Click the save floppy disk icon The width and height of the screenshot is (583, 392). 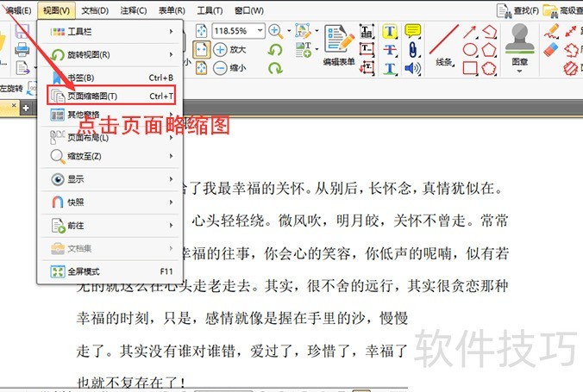pos(22,31)
